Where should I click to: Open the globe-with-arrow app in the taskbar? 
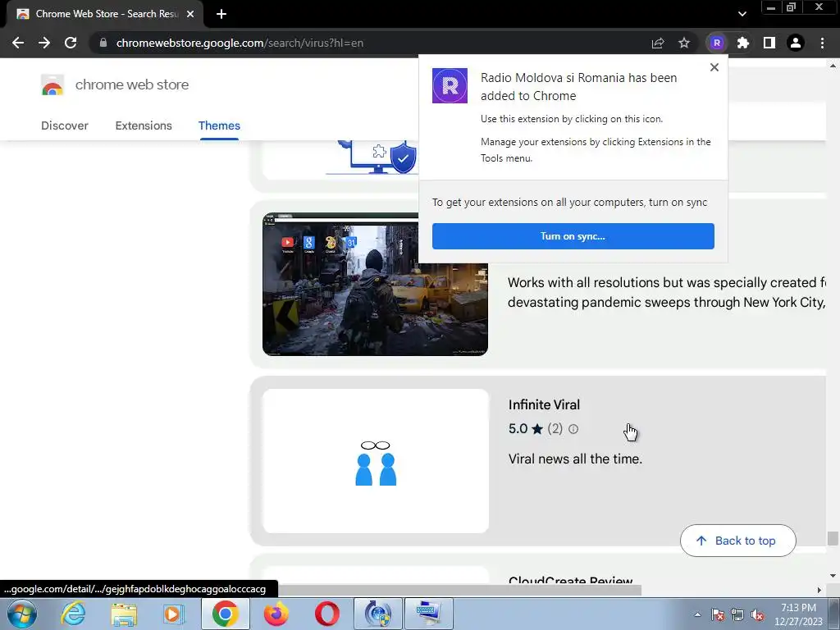point(377,614)
